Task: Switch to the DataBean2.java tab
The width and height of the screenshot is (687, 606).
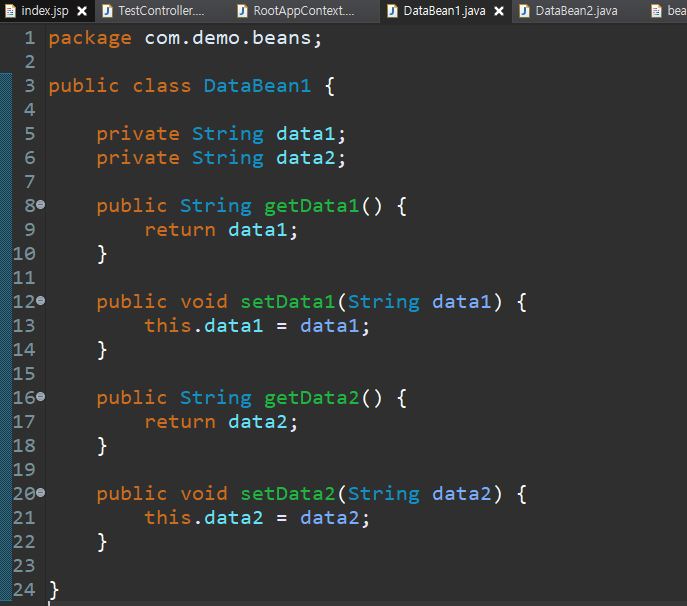Action: point(576,11)
